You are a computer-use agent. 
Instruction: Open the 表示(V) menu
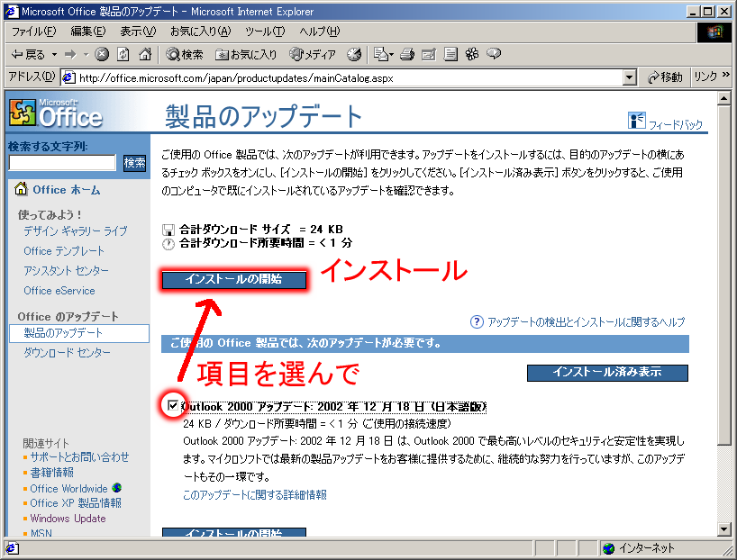coord(137,32)
